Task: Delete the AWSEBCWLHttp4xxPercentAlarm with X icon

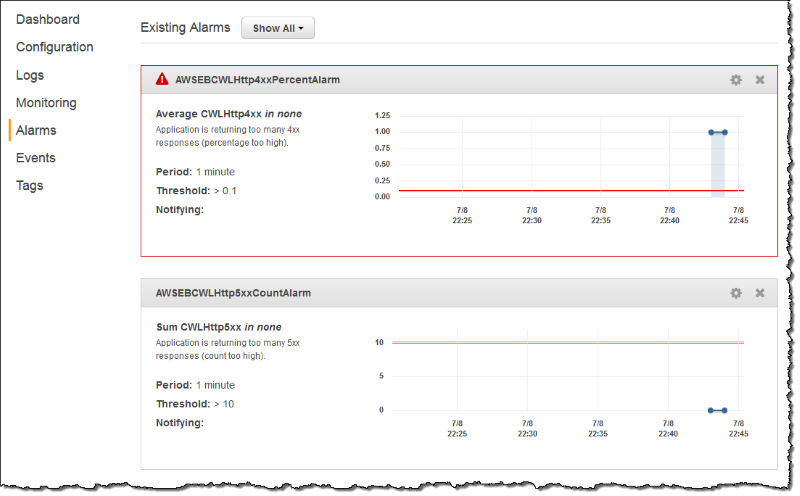Action: pos(760,80)
